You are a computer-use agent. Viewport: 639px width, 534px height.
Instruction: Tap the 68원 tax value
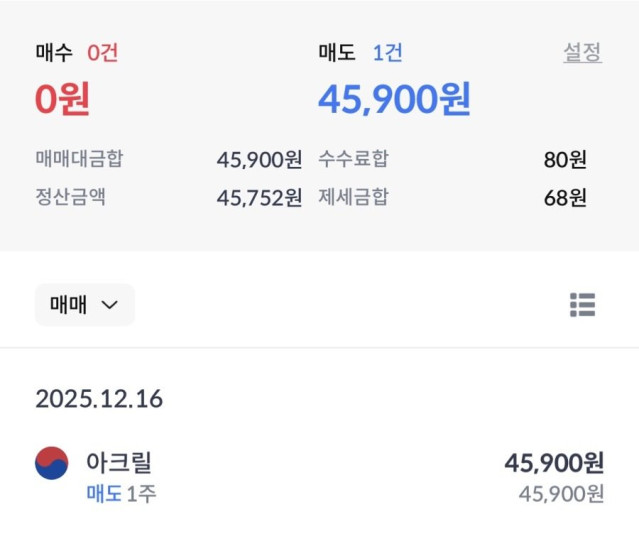565,197
